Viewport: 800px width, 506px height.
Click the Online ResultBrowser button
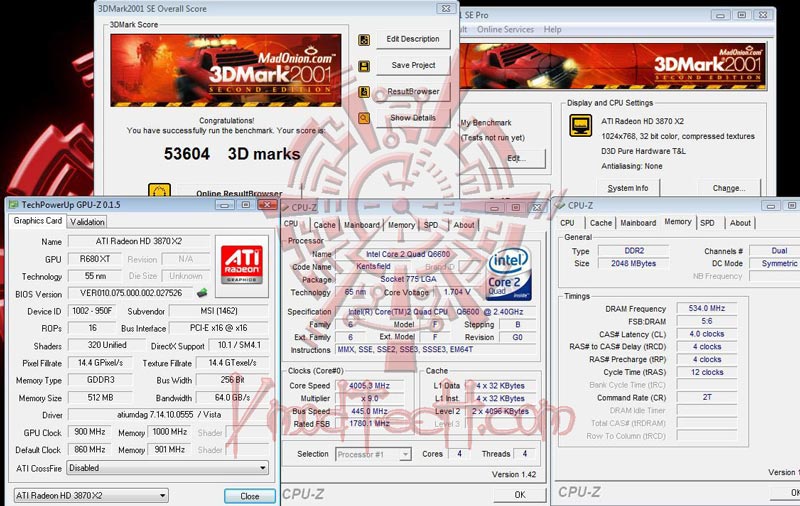[239, 193]
